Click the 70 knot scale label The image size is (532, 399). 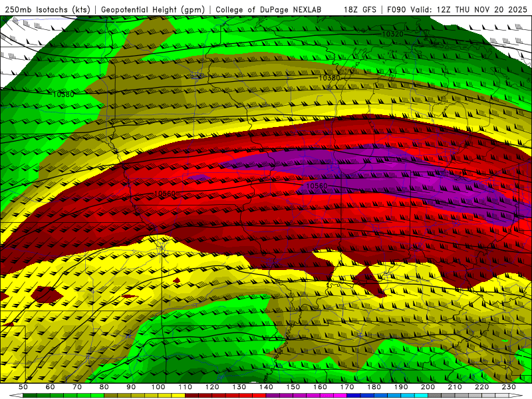[x=77, y=387]
